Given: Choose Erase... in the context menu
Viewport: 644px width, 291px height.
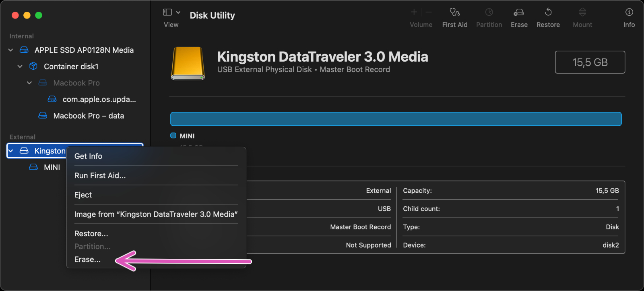Looking at the screenshot, I should tap(87, 260).
